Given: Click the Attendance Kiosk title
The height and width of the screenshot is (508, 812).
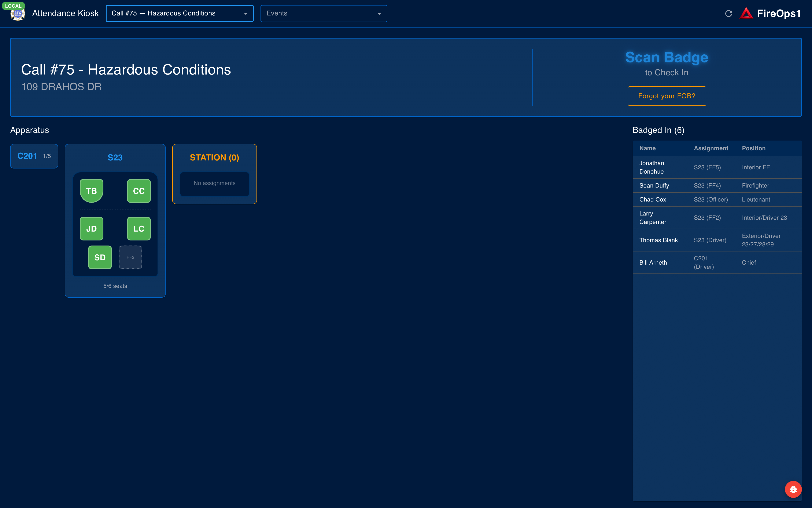Looking at the screenshot, I should tap(65, 13).
